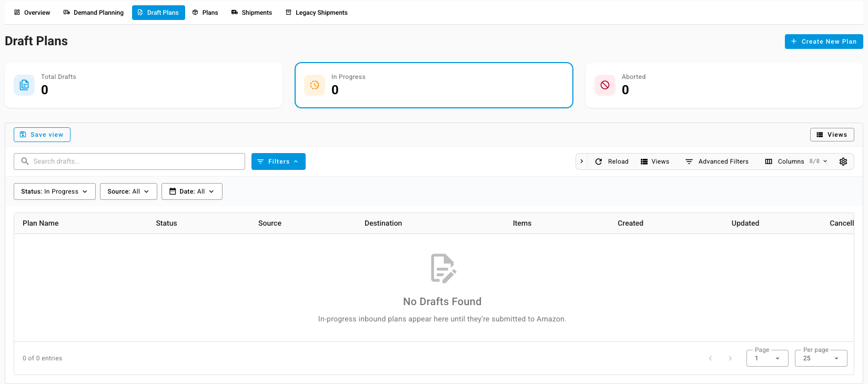Go to the next page arrow

(x=730, y=358)
